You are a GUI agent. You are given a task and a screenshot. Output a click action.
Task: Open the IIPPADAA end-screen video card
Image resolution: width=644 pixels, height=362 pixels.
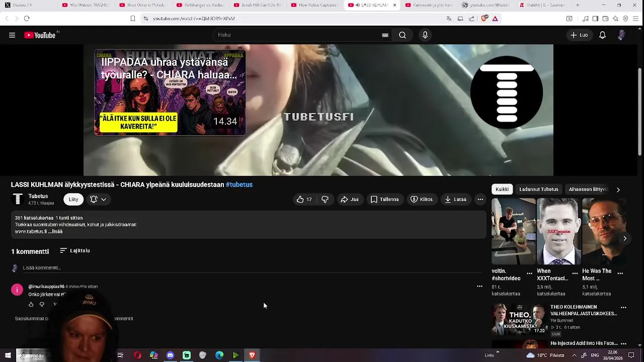click(x=170, y=93)
